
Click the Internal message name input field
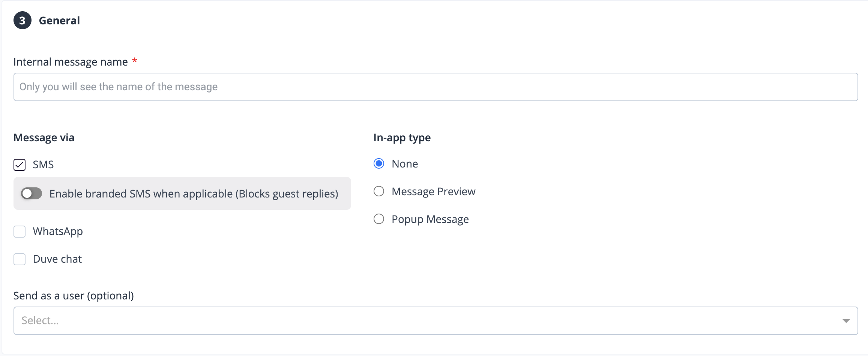tap(435, 87)
